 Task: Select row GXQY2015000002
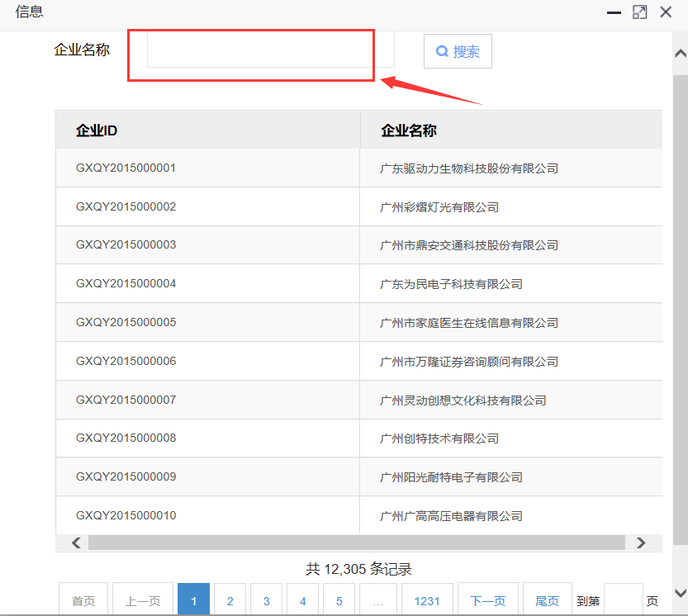click(359, 206)
